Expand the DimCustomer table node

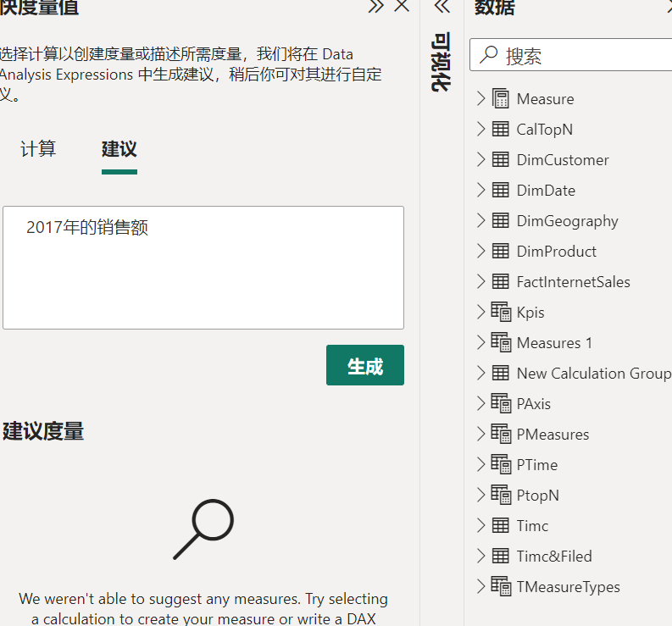coord(480,159)
